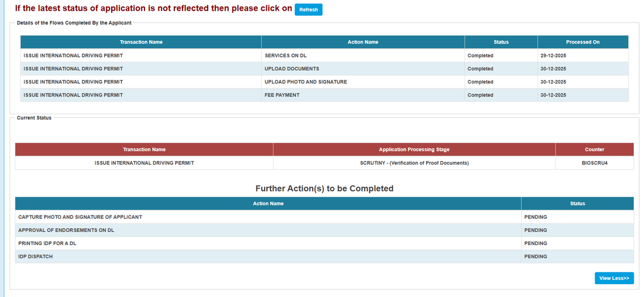This screenshot has width=644, height=297.
Task: Select PENDING status in the CAPTURE PHOTO row
Action: [536, 217]
